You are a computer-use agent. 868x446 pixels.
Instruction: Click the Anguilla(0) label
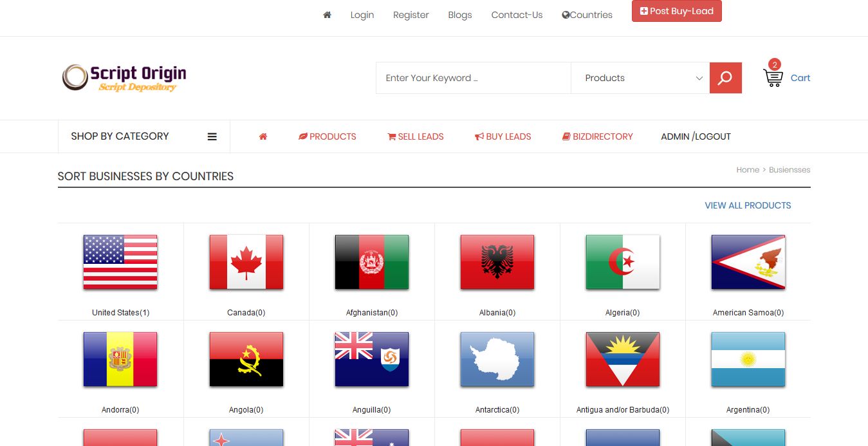coord(372,410)
